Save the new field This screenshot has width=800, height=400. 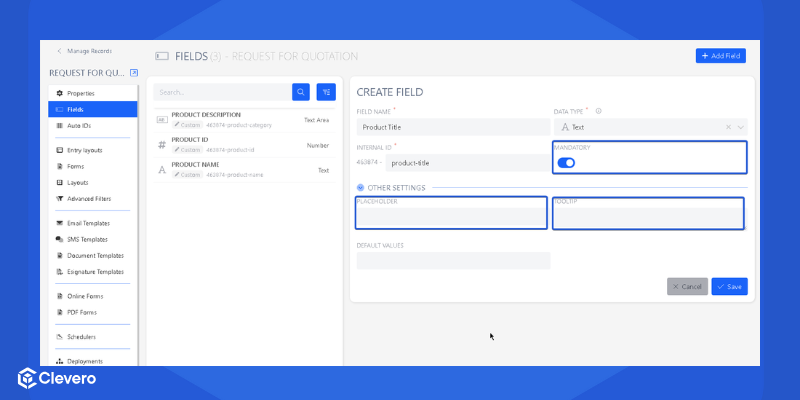[x=730, y=287]
